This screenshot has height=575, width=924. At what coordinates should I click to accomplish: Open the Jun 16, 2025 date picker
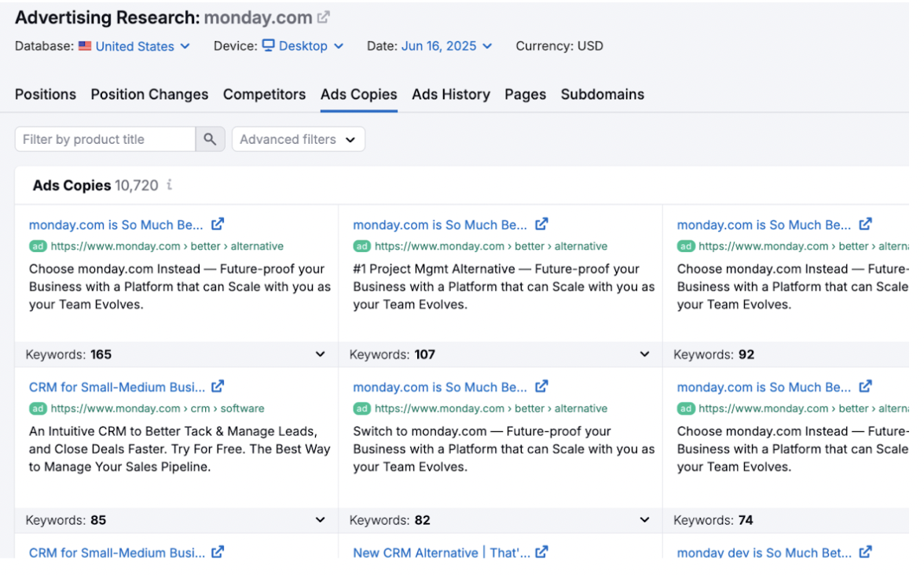[446, 46]
